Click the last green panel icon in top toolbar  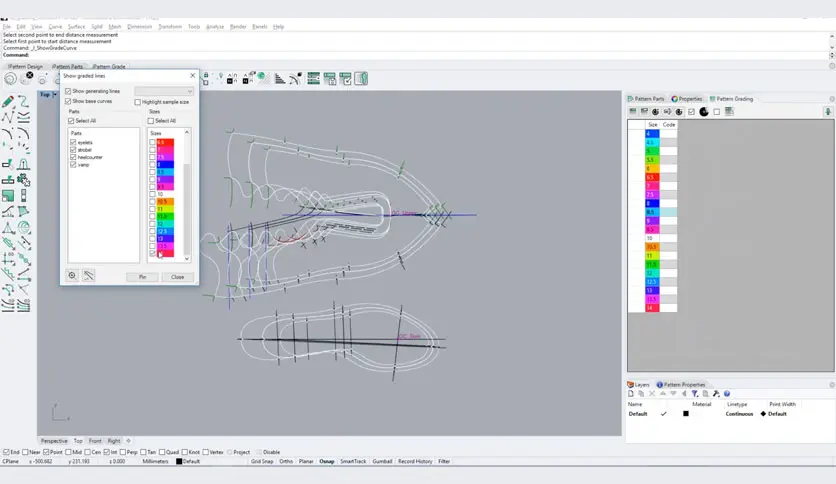point(361,78)
